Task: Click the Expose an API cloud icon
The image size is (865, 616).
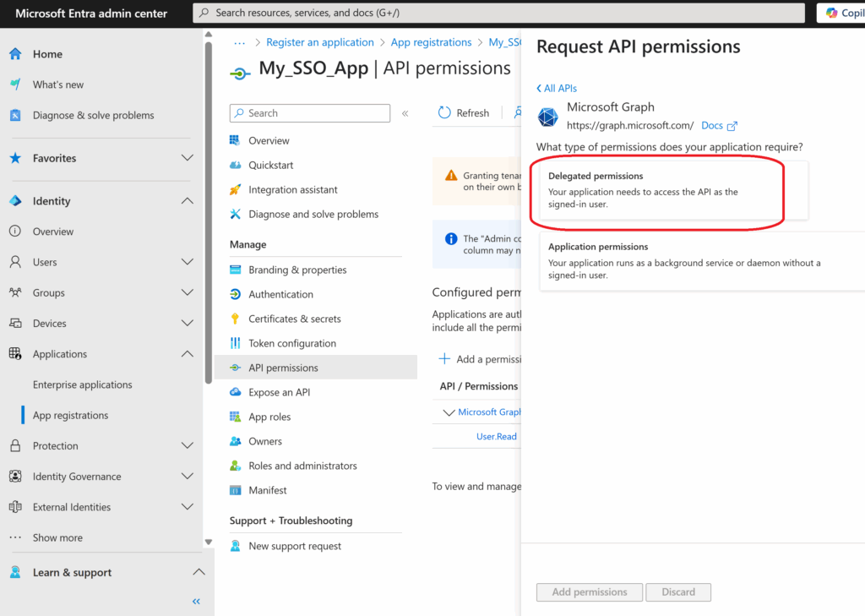Action: coord(236,392)
